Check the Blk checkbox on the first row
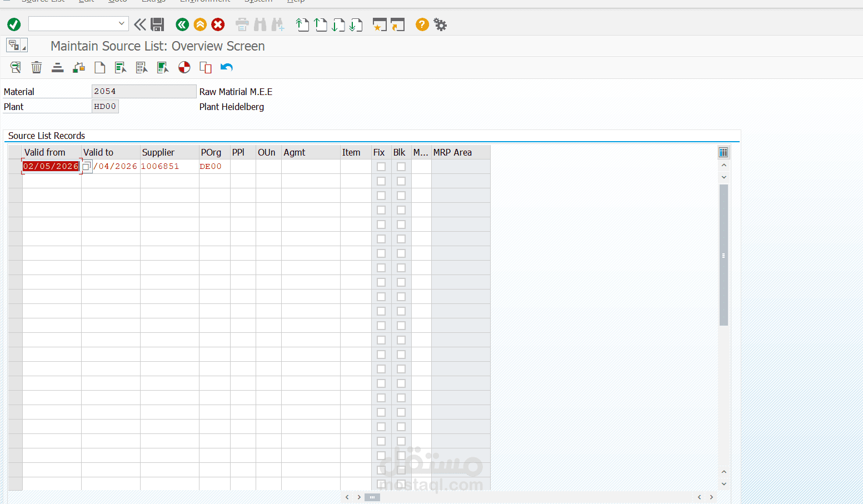 pyautogui.click(x=401, y=166)
